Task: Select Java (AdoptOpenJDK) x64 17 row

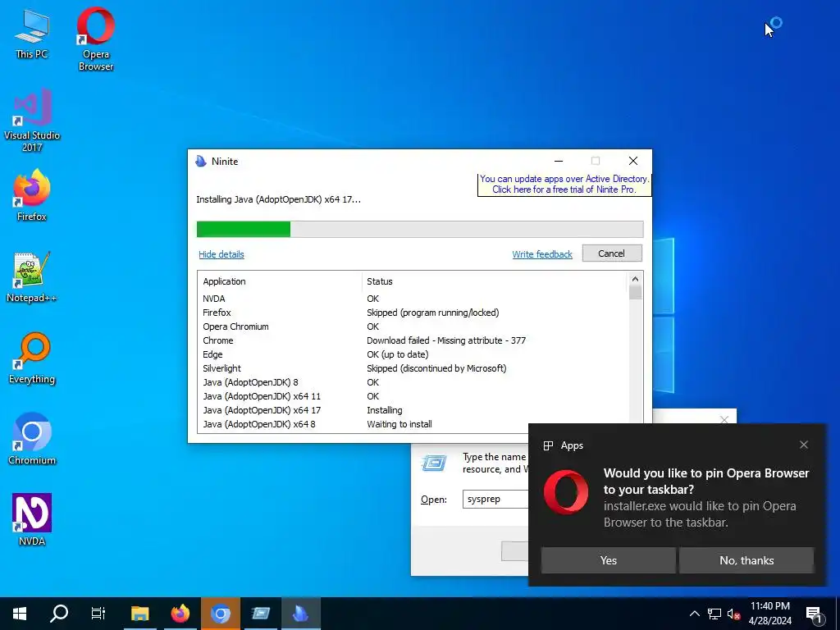Action: point(413,410)
